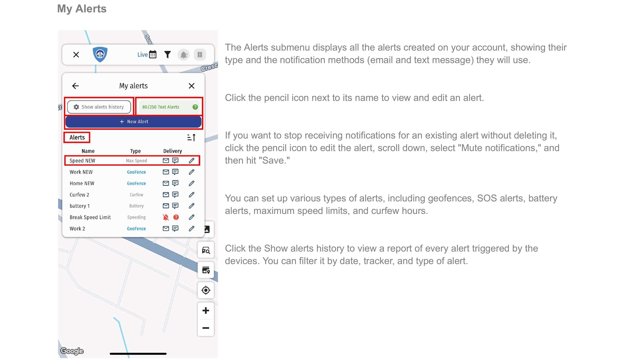Click the email delivery icon for Work NEW
The image size is (627, 364).
tap(166, 172)
